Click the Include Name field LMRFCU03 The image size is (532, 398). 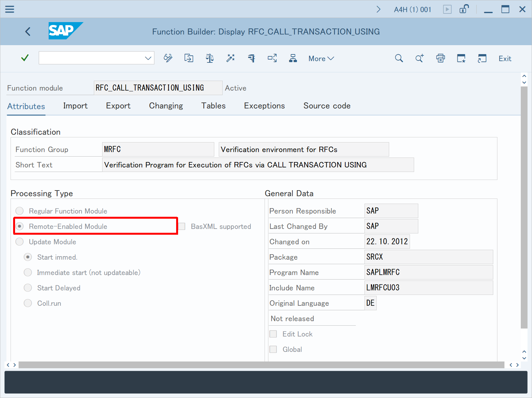point(429,288)
